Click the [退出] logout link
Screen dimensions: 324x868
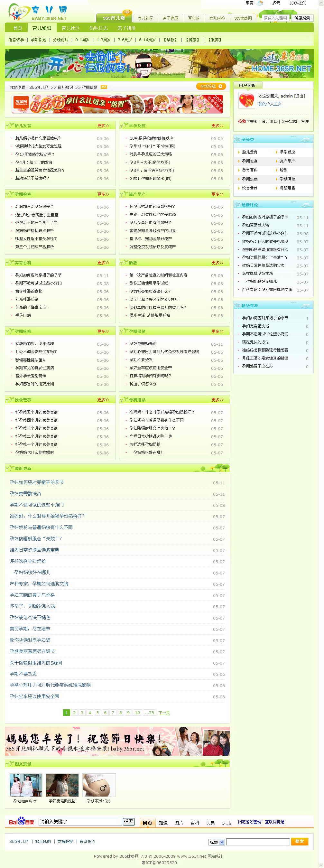click(x=300, y=96)
